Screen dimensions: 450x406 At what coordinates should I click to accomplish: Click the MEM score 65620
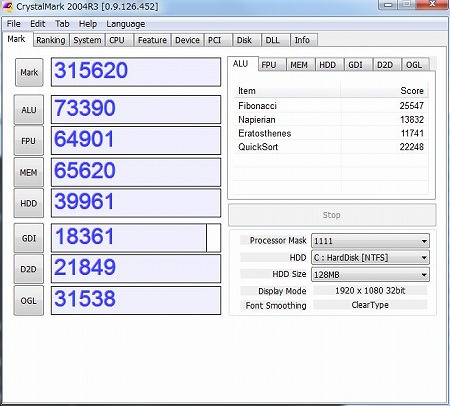(136, 172)
